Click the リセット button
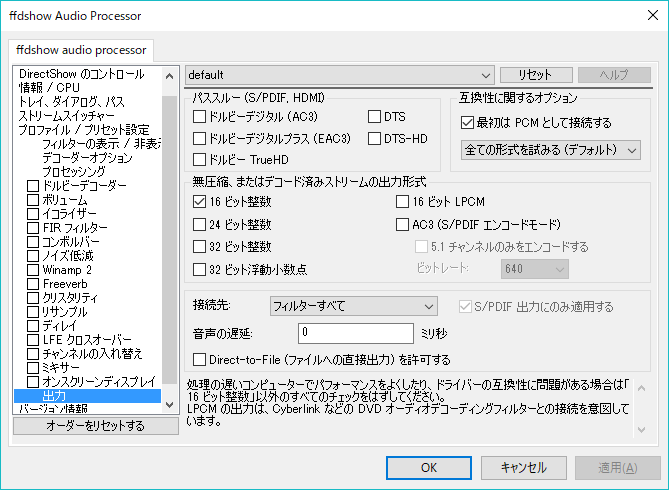This screenshot has height=490, width=669. (536, 75)
